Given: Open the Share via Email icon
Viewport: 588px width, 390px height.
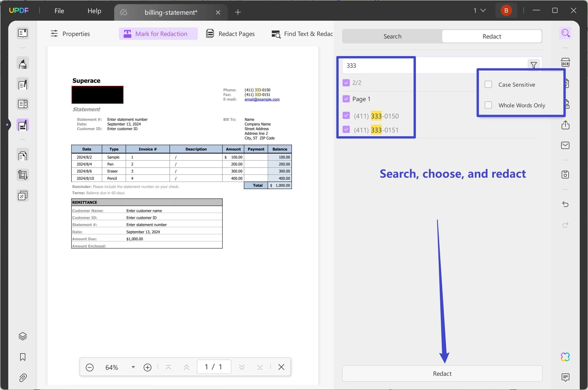Looking at the screenshot, I should click(566, 145).
